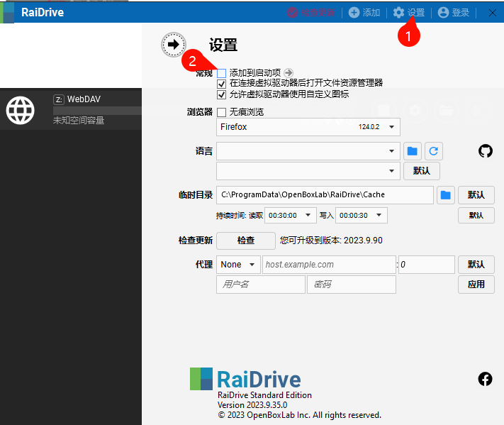Click 默认 button for 临时目录

click(476, 195)
